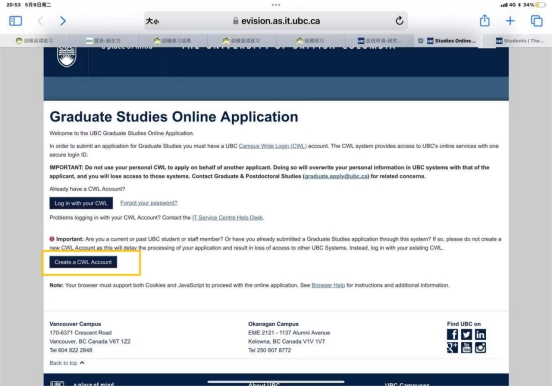Reload the page with refresh icon
Viewport: 553px width, 386px height.
point(399,21)
